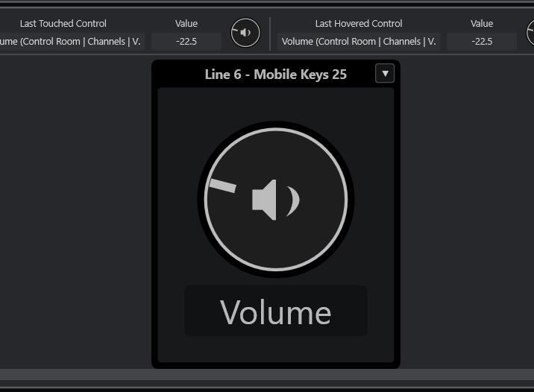Click the Last Touched Control heading
Viewport: 534px width, 392px height.
[x=63, y=24]
